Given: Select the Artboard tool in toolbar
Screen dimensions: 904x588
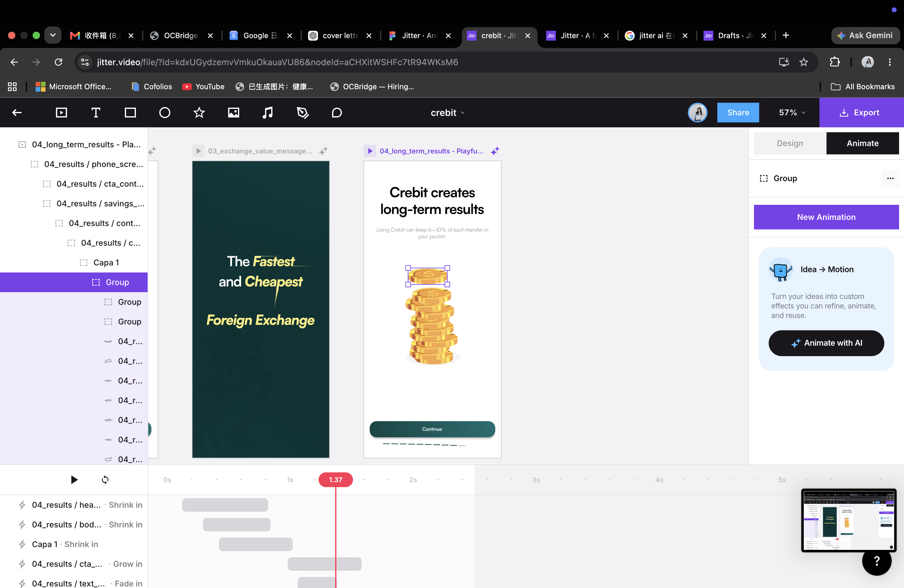Looking at the screenshot, I should [x=61, y=113].
